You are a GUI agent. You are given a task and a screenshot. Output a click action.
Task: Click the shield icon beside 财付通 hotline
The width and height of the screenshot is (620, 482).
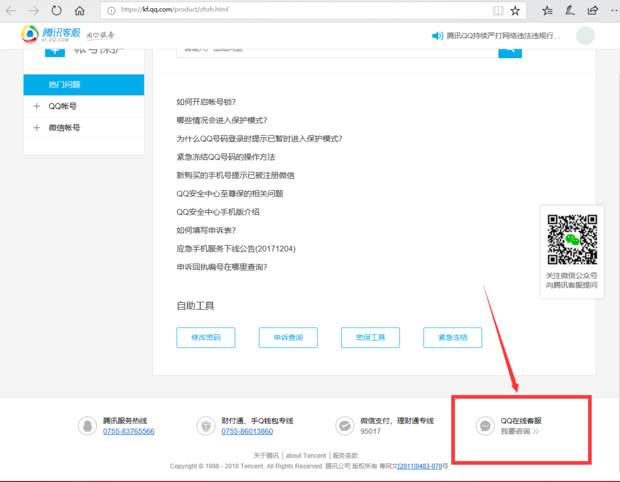(x=206, y=426)
